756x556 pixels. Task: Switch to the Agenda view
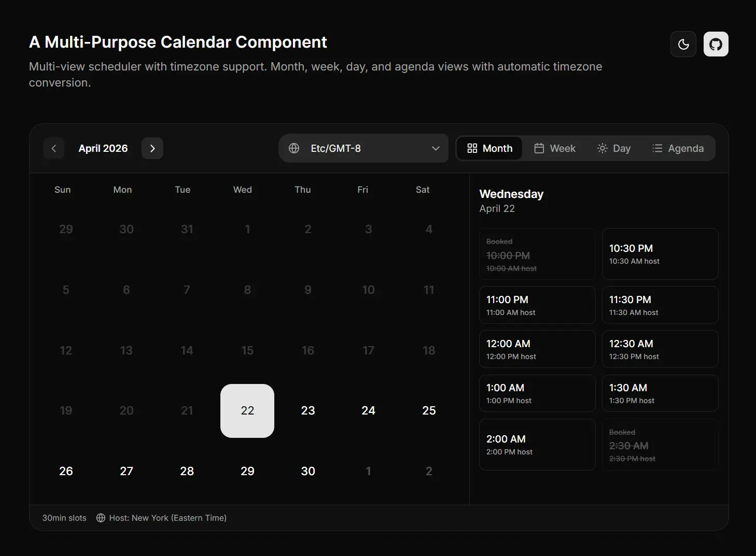coord(678,148)
